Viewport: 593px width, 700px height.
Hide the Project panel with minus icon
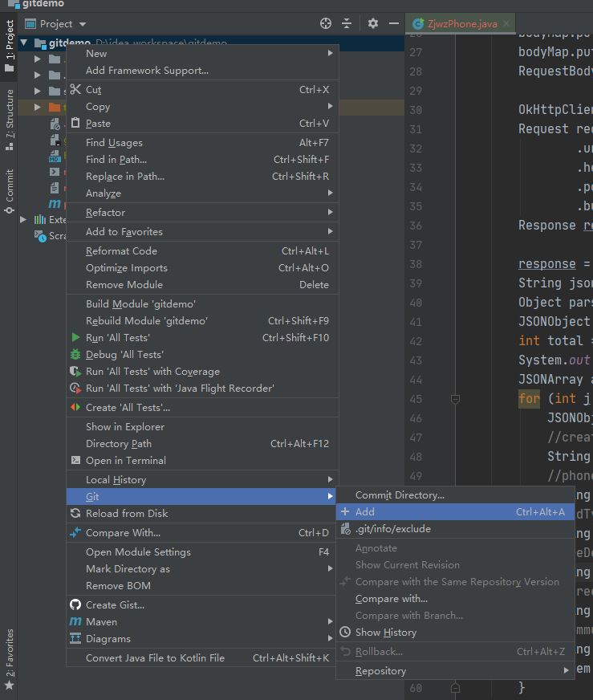(x=393, y=23)
